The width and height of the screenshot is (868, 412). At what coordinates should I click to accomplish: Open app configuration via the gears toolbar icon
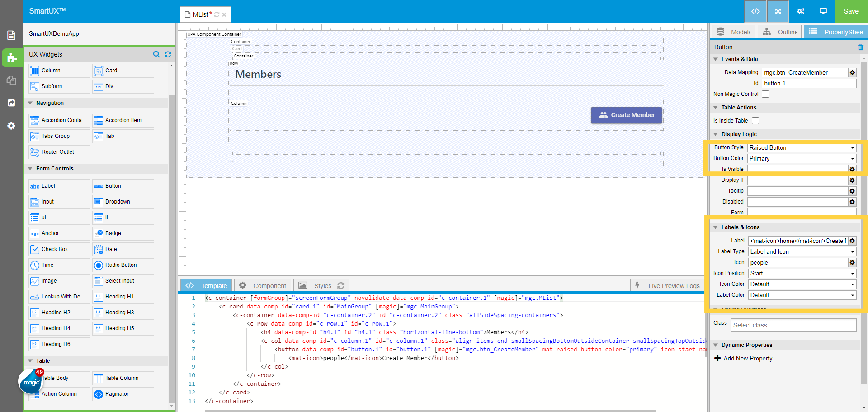(x=800, y=11)
